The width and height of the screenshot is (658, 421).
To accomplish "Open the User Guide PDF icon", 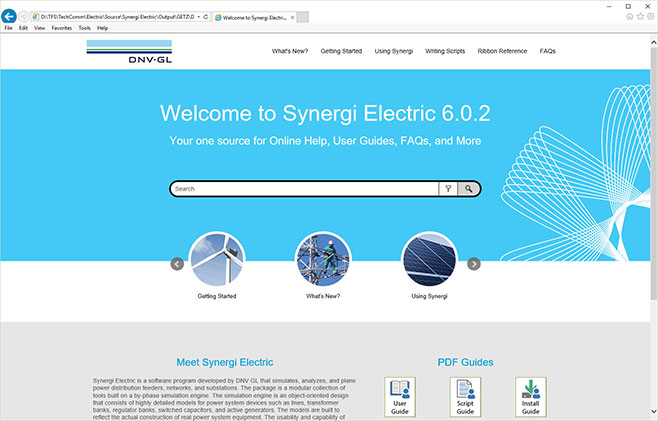I will click(x=400, y=397).
